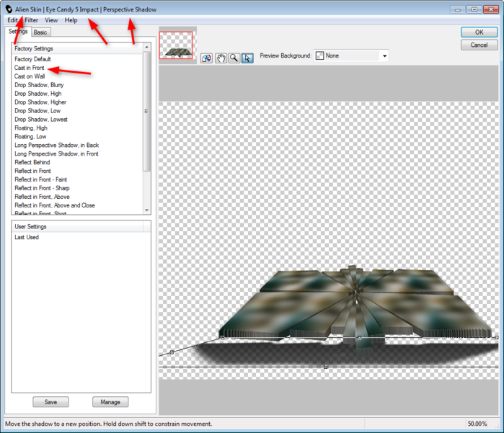504x433 pixels.
Task: Click the bottom-center shadow control handle
Action: (x=326, y=367)
